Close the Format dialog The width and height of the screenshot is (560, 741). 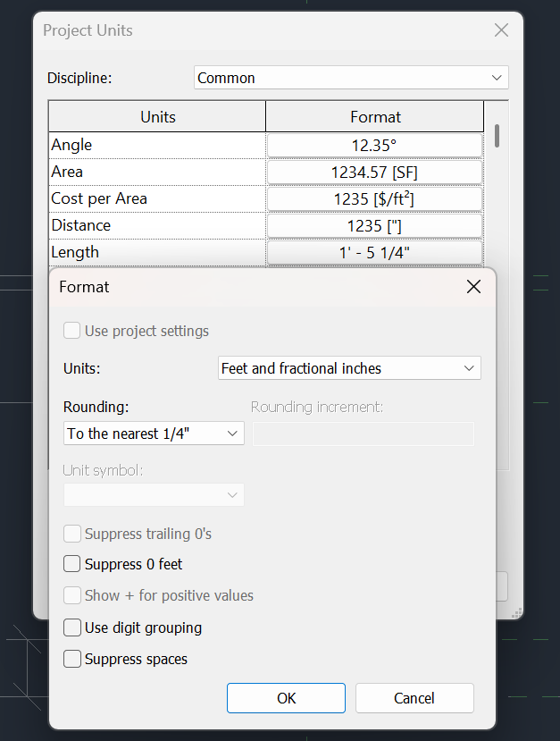(x=473, y=287)
